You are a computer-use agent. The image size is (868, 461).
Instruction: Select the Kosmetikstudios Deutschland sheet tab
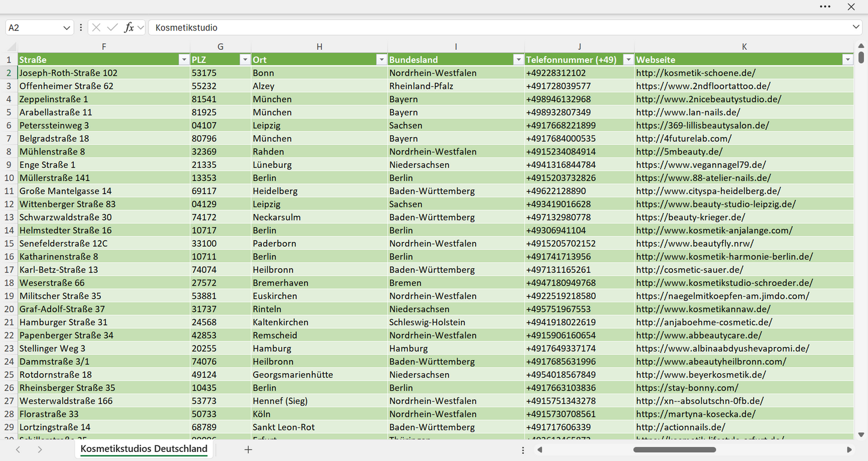click(144, 449)
